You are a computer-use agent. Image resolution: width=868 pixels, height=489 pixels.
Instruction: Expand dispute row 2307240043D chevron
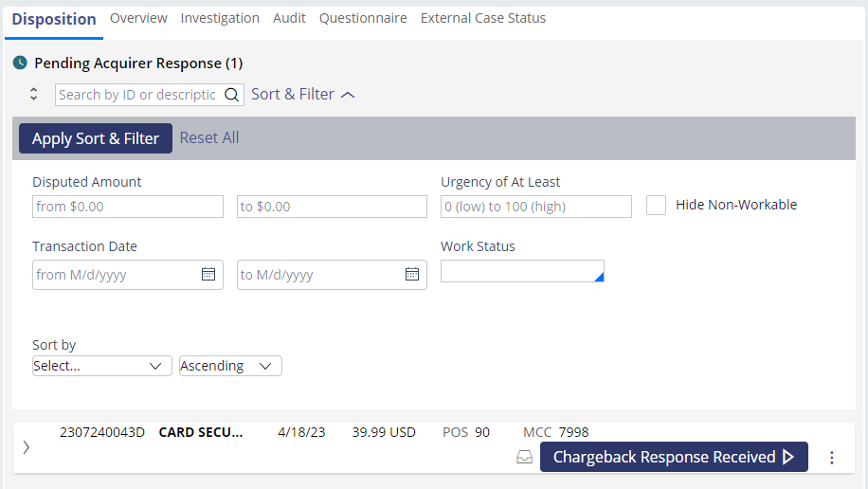pos(26,447)
